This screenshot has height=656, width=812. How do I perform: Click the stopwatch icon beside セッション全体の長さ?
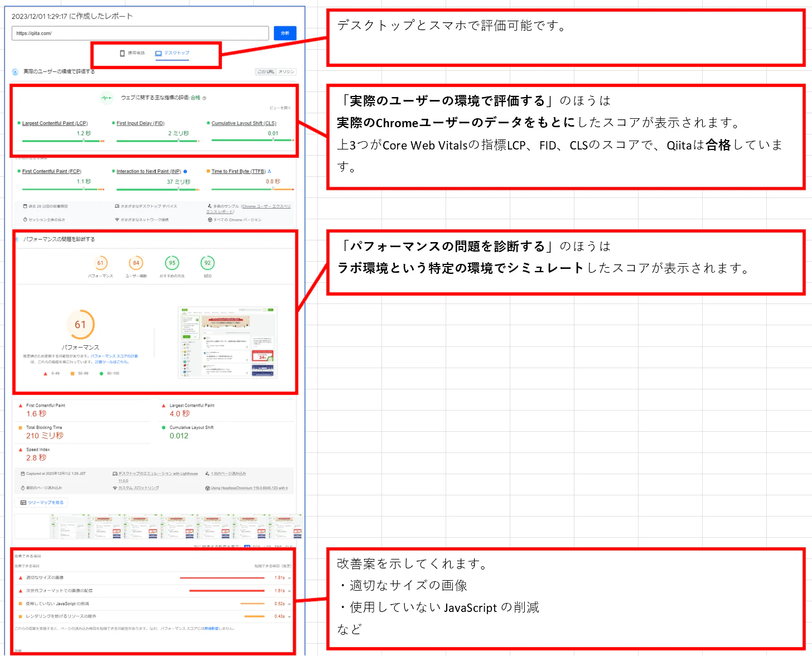click(x=25, y=220)
